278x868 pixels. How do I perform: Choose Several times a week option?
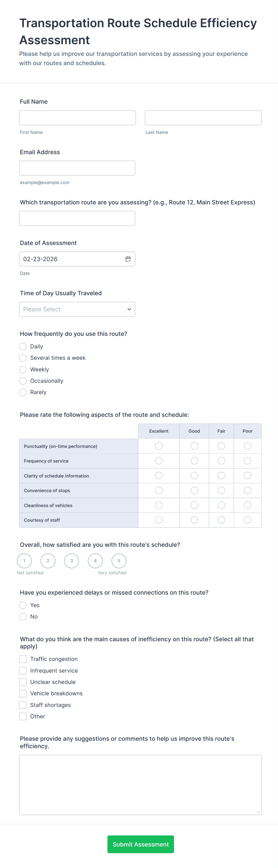click(23, 358)
